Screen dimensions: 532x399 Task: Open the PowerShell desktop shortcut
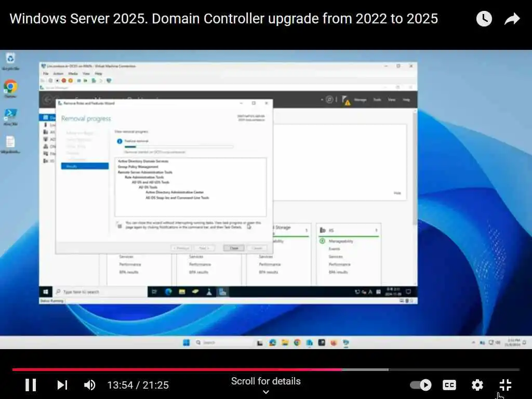(10, 117)
